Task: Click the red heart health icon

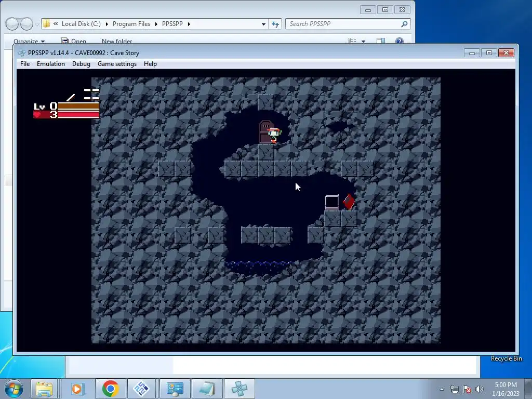Action: (x=37, y=114)
